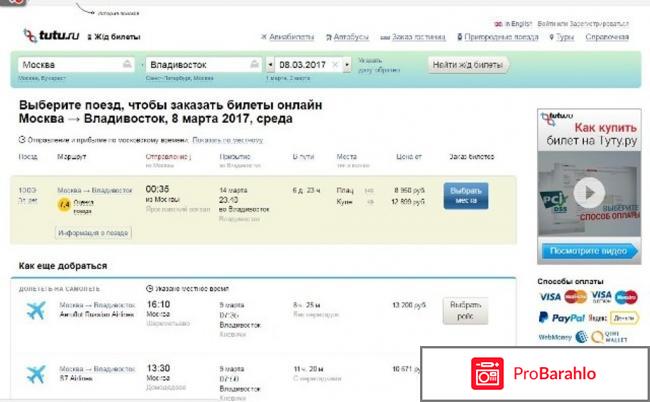The image size is (650, 402).
Task: Click the clock icon by local time note
Action: click(150, 288)
